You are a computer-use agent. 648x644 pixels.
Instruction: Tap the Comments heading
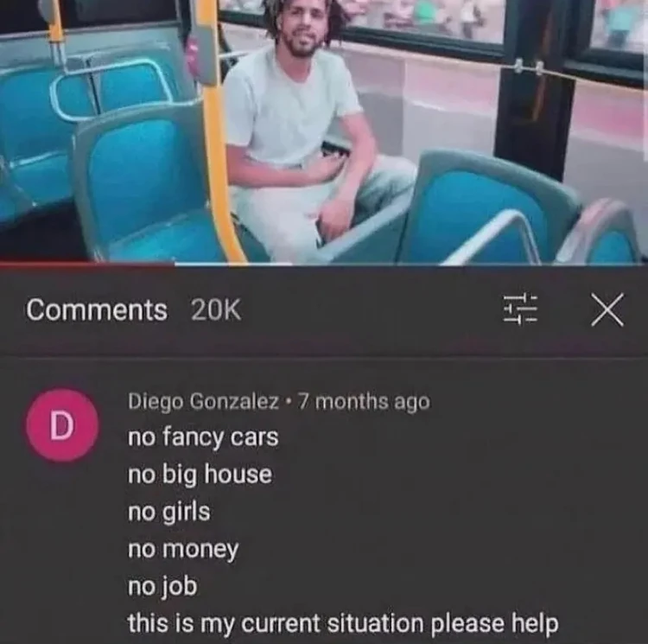[97, 309]
